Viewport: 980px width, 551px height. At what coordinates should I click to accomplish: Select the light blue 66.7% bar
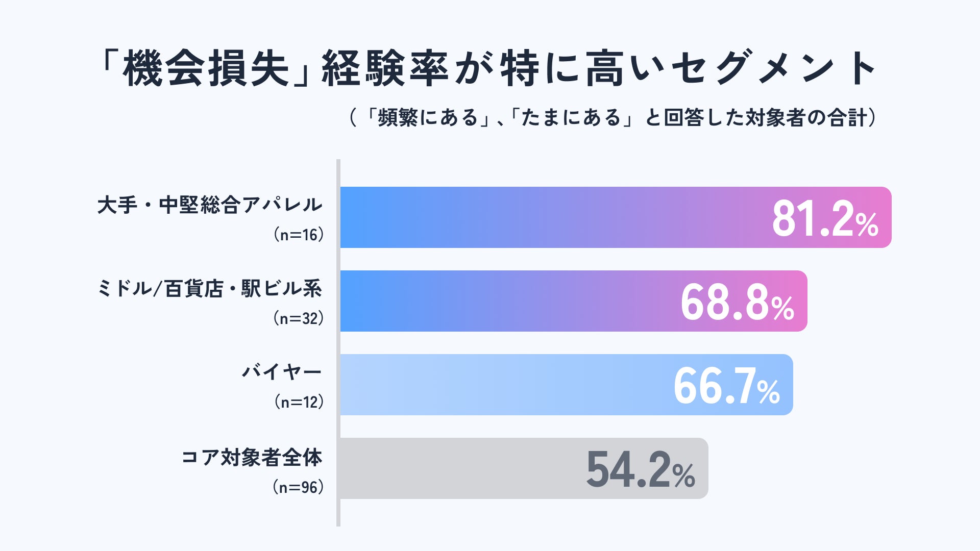[567, 385]
